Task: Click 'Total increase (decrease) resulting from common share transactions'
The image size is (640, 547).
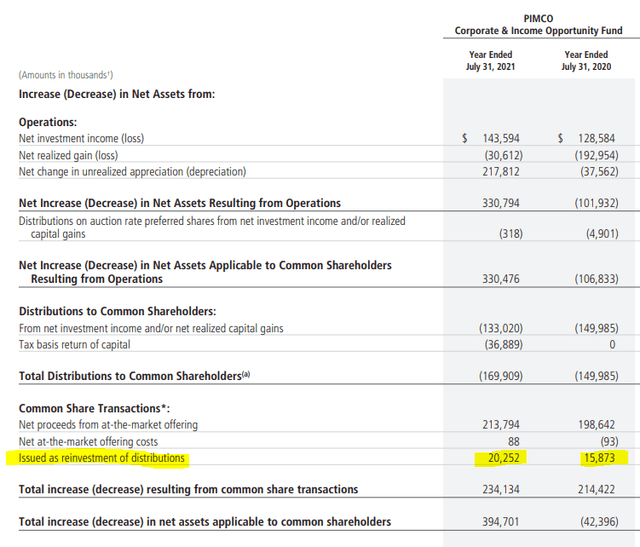Action: (188, 489)
